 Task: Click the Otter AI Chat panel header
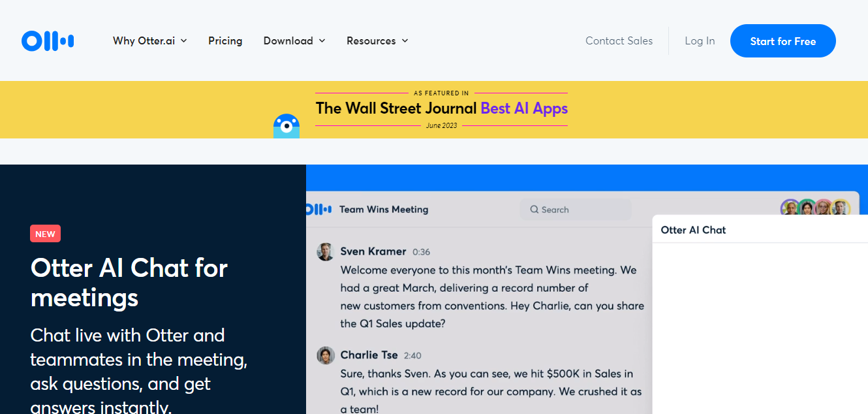click(x=693, y=230)
